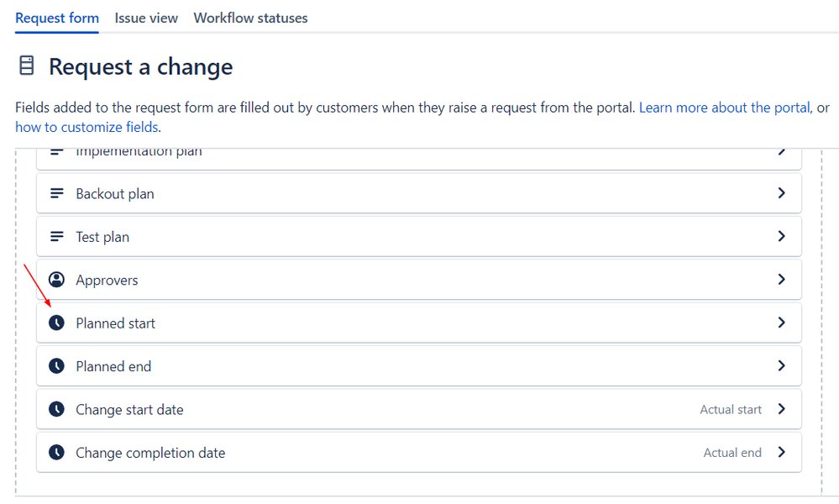
Task: Click the request type icon beside Request a change
Action: [x=27, y=66]
